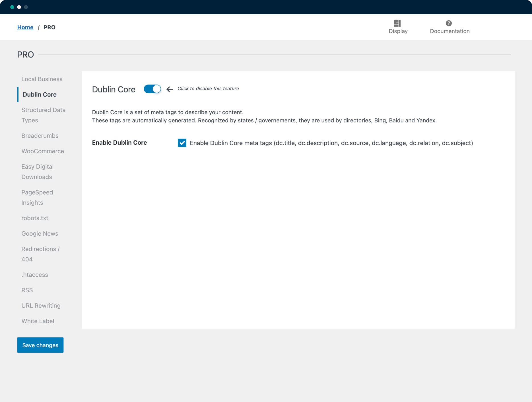This screenshot has height=402, width=532.
Task: Open the robots.txt tab
Action: (35, 218)
